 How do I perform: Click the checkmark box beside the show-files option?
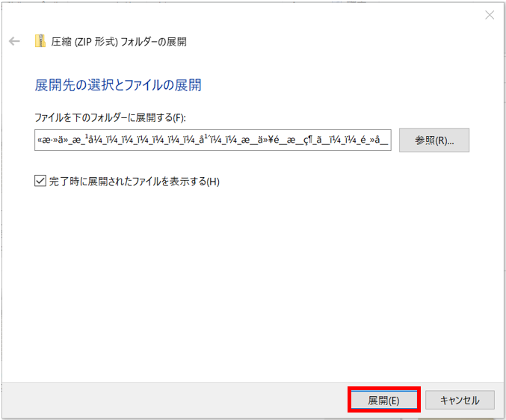point(40,181)
